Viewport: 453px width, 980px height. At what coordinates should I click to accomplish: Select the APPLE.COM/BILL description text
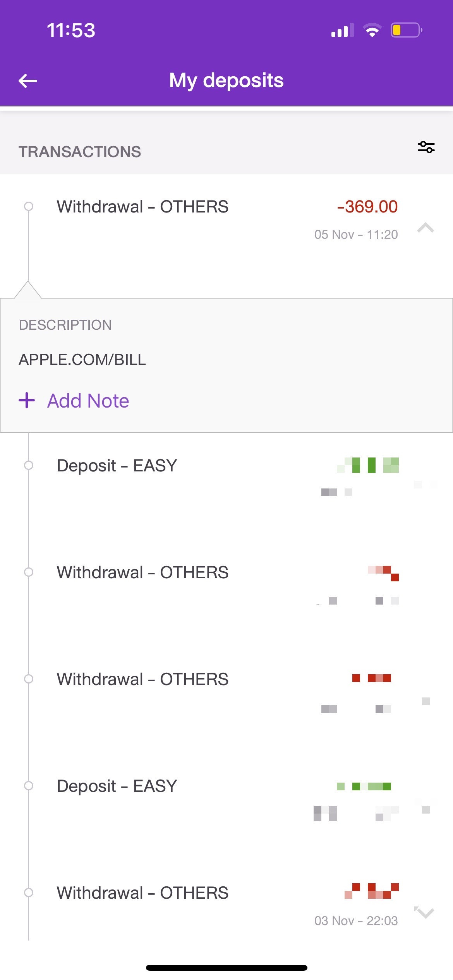pyautogui.click(x=82, y=360)
